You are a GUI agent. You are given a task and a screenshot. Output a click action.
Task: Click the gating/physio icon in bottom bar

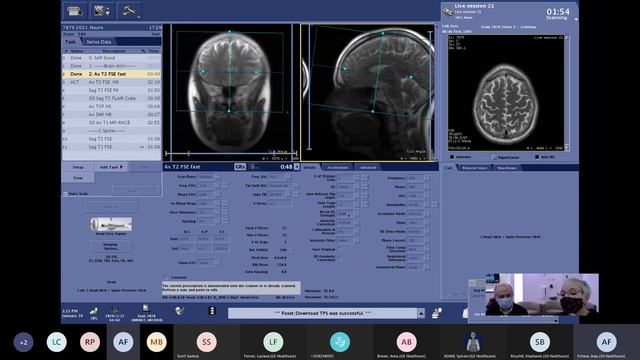179,311
